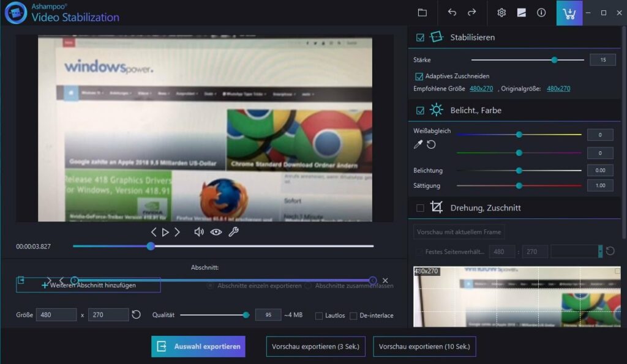Click Vorschau exportieren (10 Sek.) button
The width and height of the screenshot is (627, 364).
(x=424, y=346)
